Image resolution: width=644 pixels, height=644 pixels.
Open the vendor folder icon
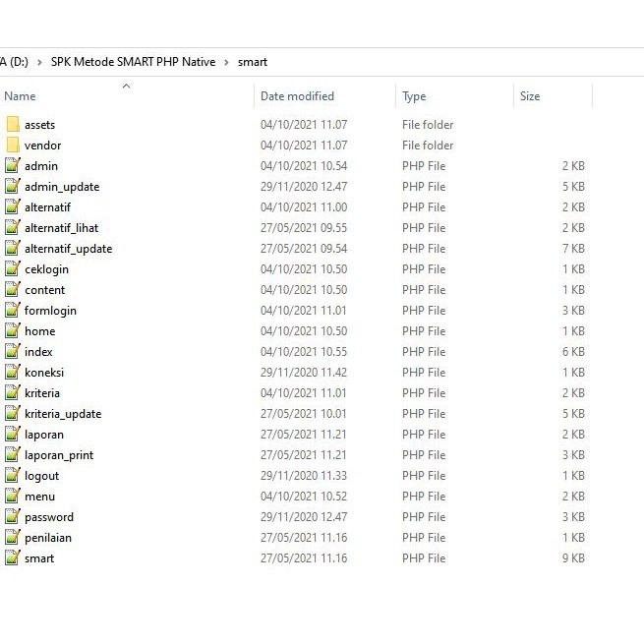[13, 145]
